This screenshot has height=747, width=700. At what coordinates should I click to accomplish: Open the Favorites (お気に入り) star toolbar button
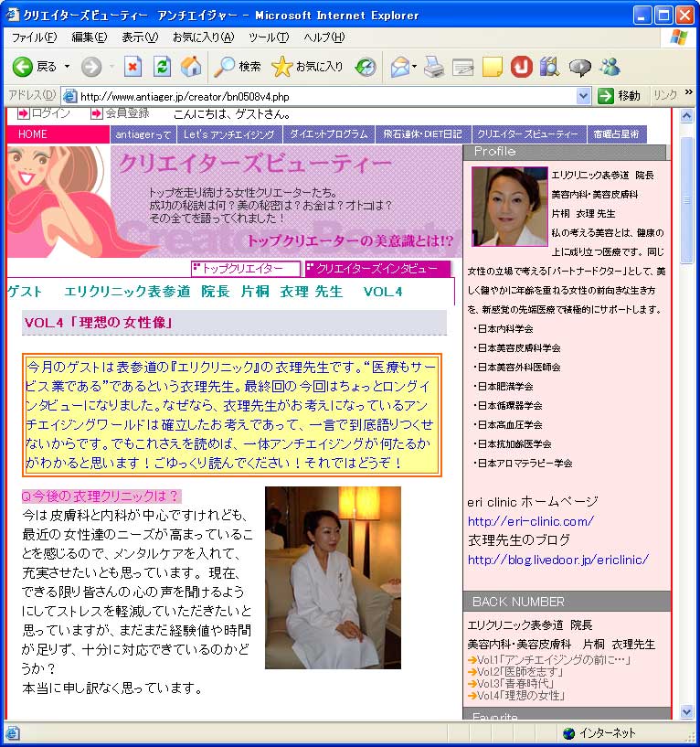click(308, 67)
